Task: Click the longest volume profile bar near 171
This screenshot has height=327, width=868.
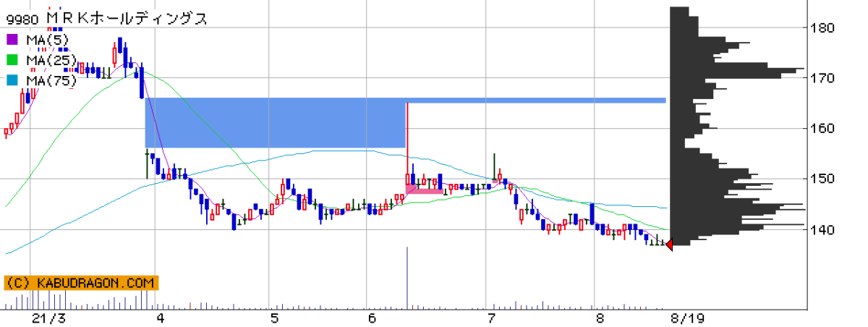Action: click(x=737, y=70)
